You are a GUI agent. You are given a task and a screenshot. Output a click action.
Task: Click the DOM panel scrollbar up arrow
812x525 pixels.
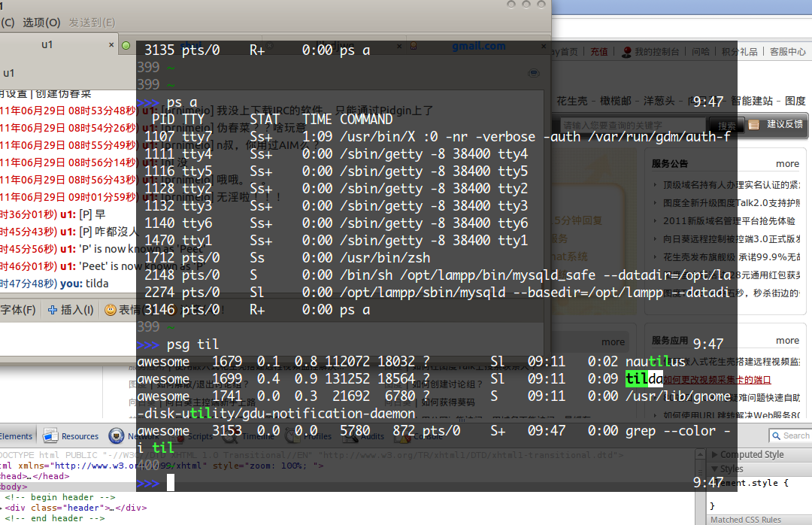click(x=700, y=454)
